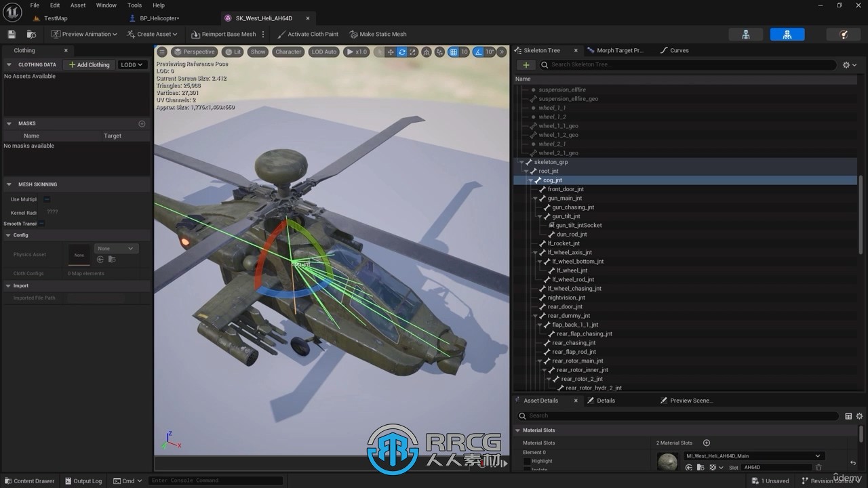Open the Lit shading mode dropdown
The image size is (868, 488).
click(x=233, y=52)
